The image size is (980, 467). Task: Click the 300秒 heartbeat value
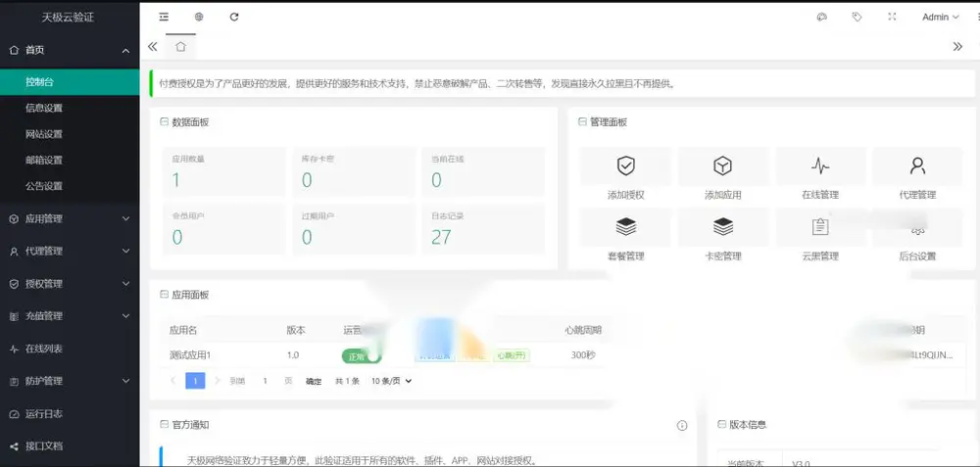pyautogui.click(x=582, y=355)
